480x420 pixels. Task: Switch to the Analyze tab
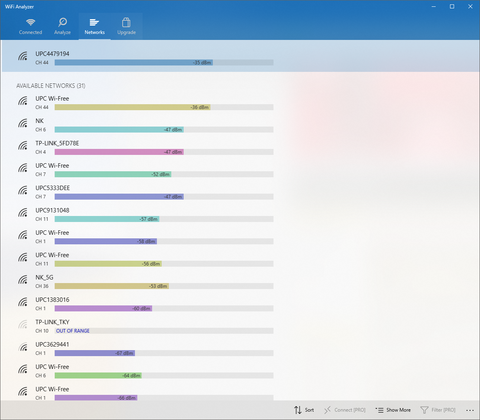click(62, 27)
